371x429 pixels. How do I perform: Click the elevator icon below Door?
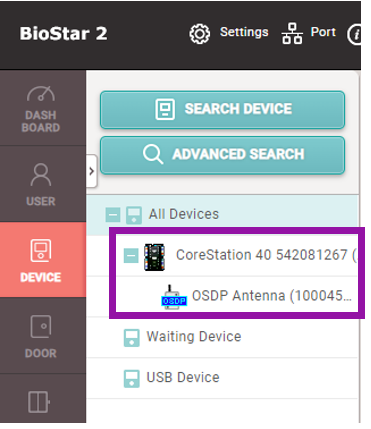coord(39,402)
